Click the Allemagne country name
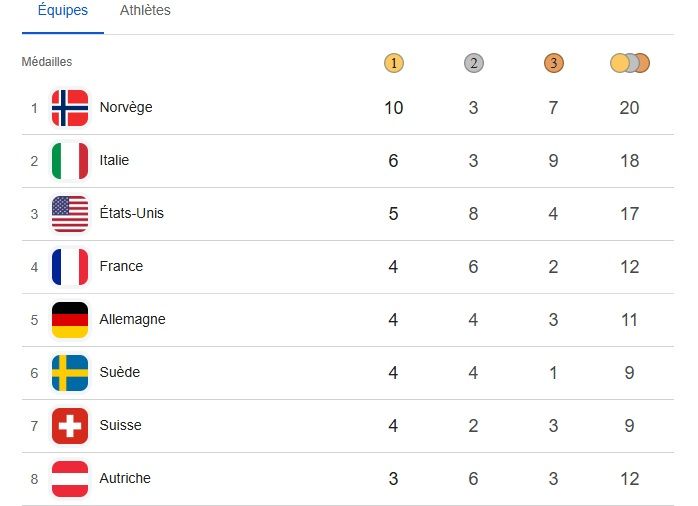Screen dimensions: 698x506 click(132, 320)
